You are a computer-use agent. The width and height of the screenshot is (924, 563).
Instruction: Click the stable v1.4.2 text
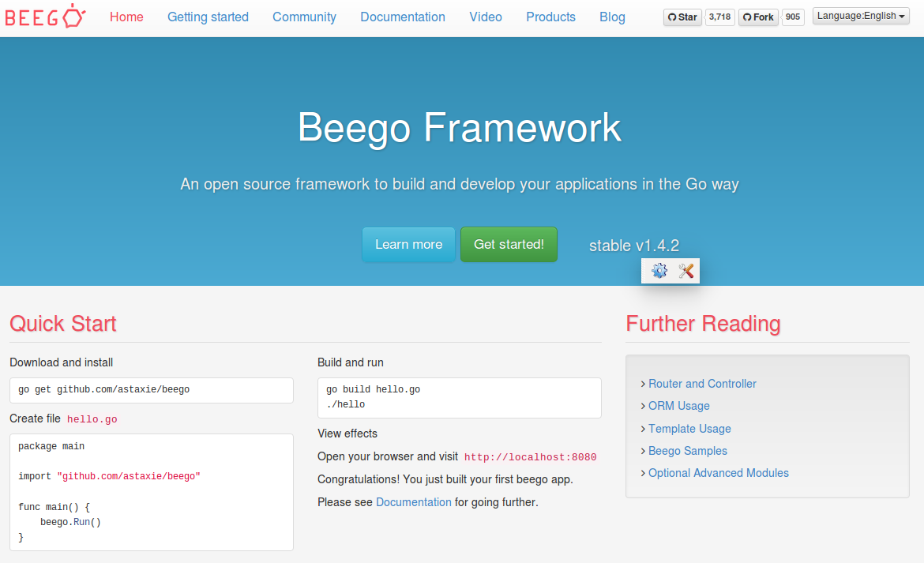pos(634,246)
